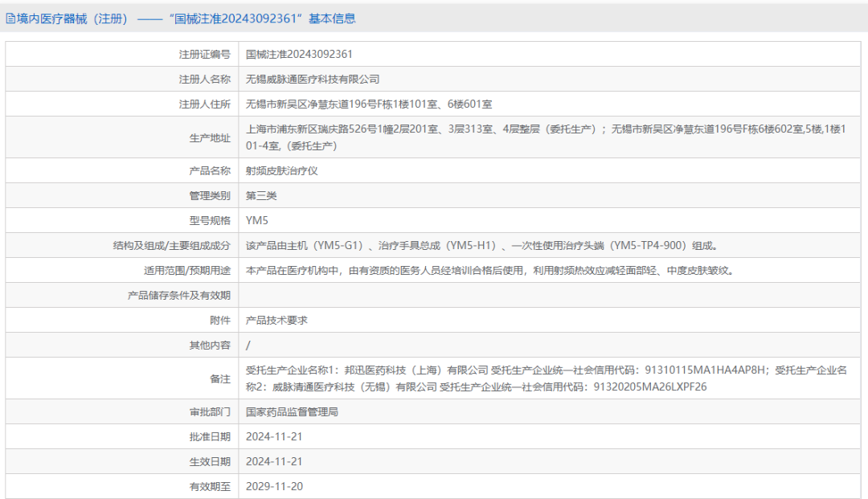Click the 批准日期 value 2024-11-21
The image size is (868, 499).
point(274,437)
